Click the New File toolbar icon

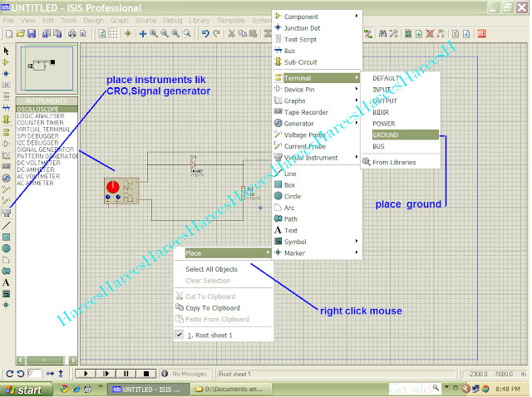[9, 33]
